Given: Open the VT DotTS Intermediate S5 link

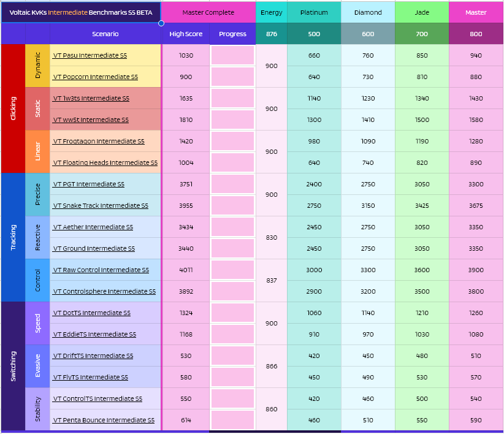Looking at the screenshot, I should coord(92,313).
